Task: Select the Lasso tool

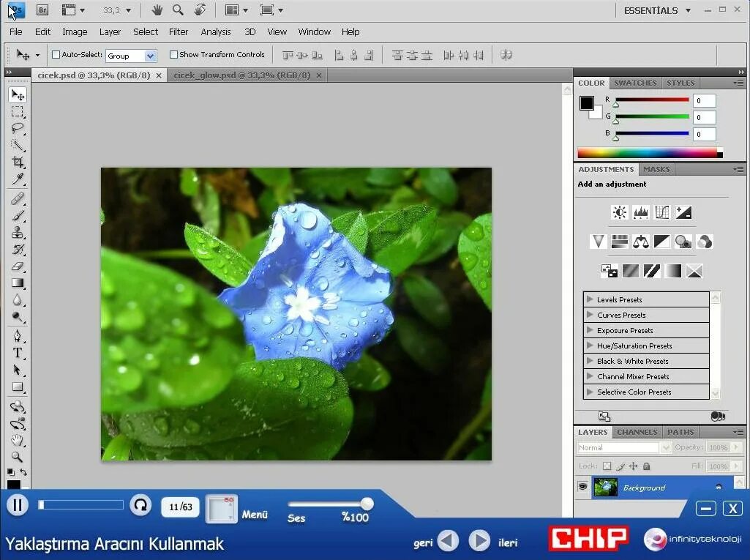Action: (x=18, y=128)
